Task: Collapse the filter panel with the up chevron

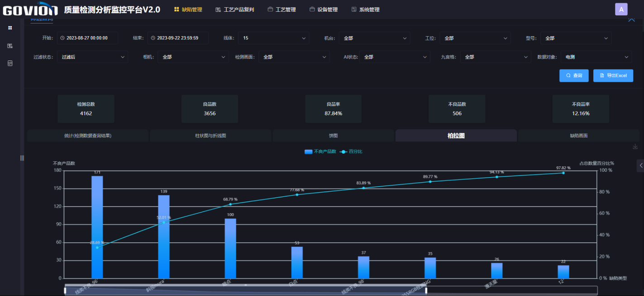Action: point(631,19)
